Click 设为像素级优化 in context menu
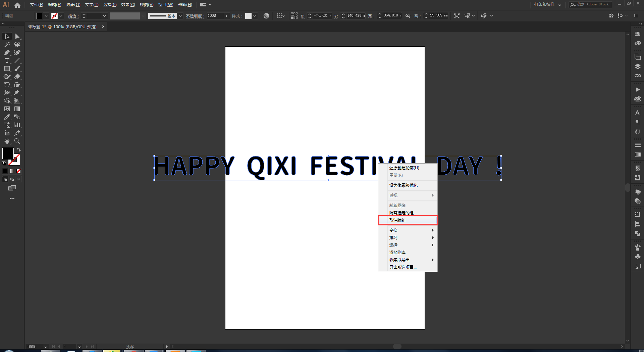 [x=408, y=185]
